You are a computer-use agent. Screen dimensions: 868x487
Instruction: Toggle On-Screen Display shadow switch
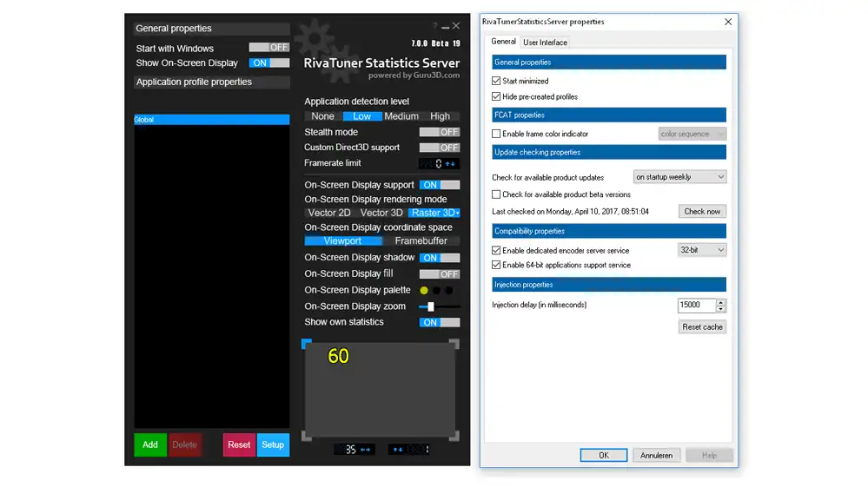pos(440,258)
